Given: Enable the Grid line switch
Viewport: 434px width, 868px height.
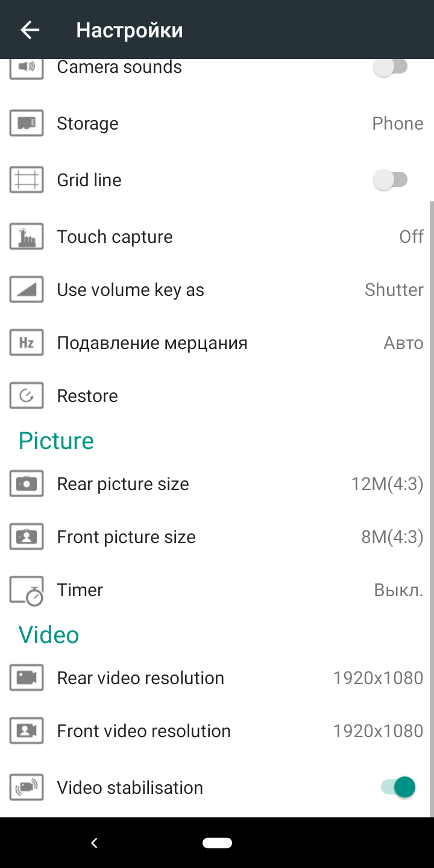Looking at the screenshot, I should pos(391,180).
